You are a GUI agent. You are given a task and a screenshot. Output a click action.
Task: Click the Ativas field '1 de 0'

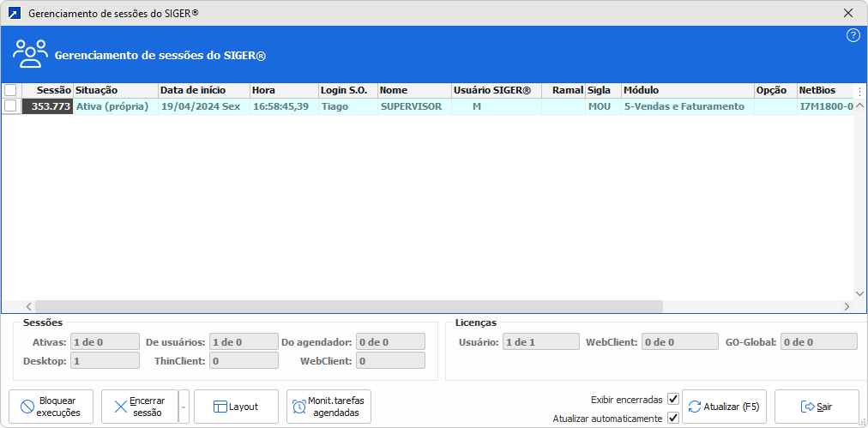coord(105,341)
